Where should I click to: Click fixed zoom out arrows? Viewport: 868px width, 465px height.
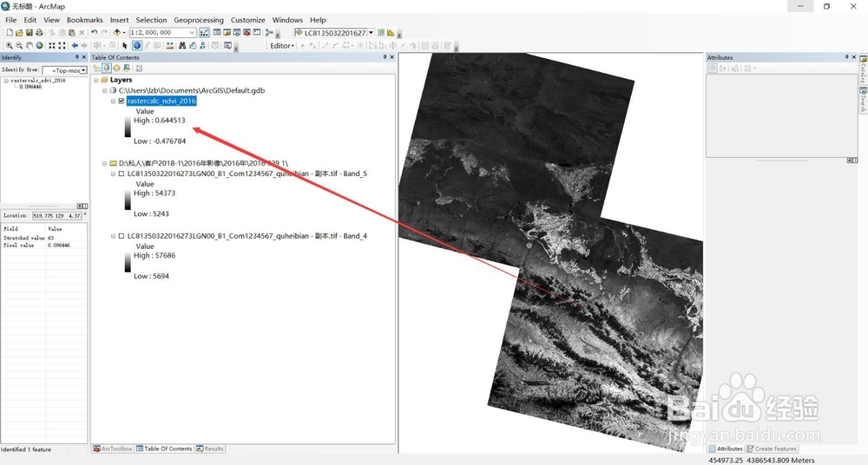[x=62, y=45]
